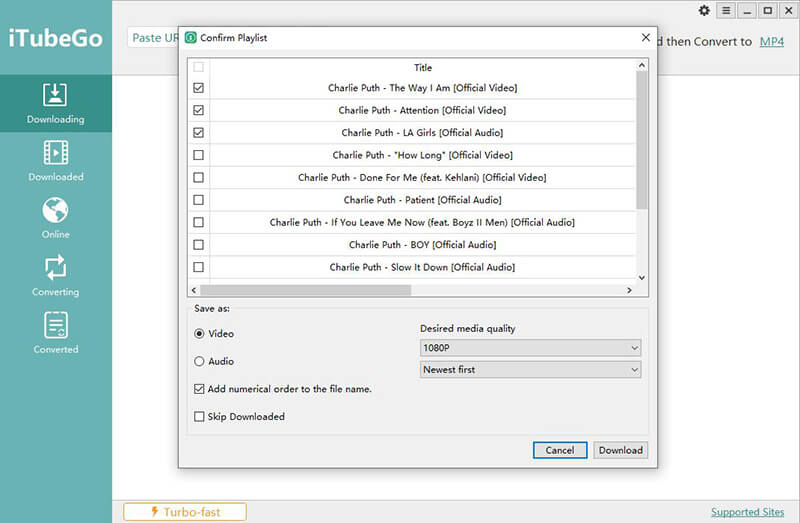Image resolution: width=800 pixels, height=523 pixels.
Task: Click the Title column header
Action: tap(422, 67)
